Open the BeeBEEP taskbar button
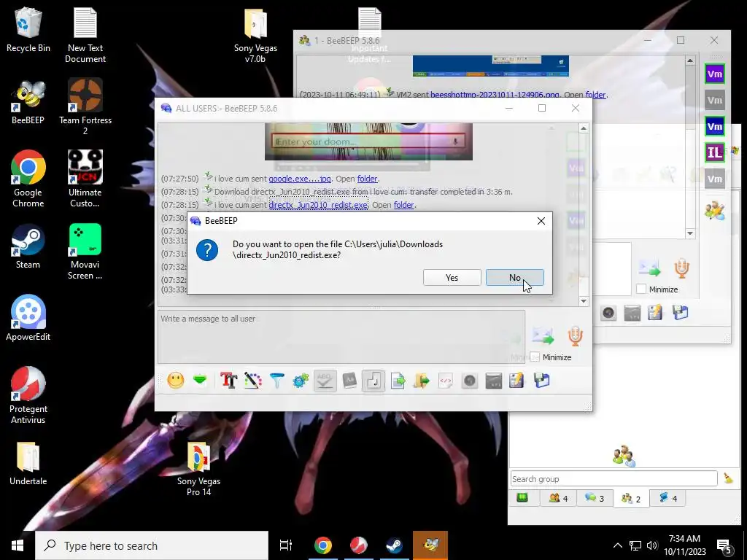Viewport: 747px width, 560px height. tap(430, 545)
